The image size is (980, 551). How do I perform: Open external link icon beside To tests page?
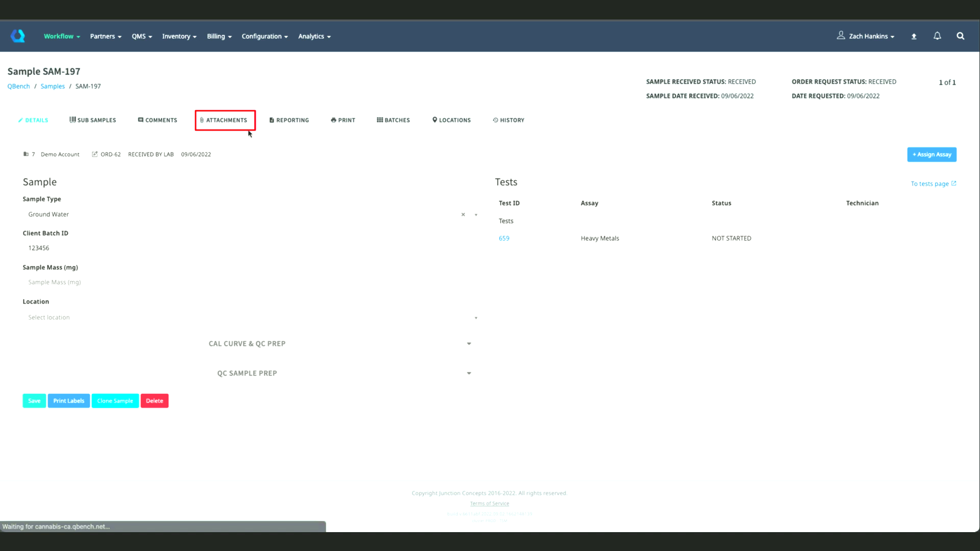click(x=953, y=183)
